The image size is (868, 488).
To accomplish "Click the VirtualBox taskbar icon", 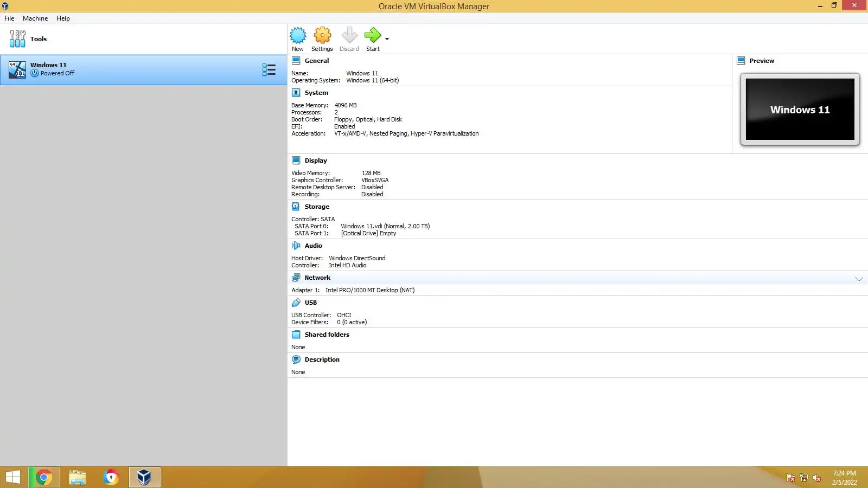I will (144, 477).
